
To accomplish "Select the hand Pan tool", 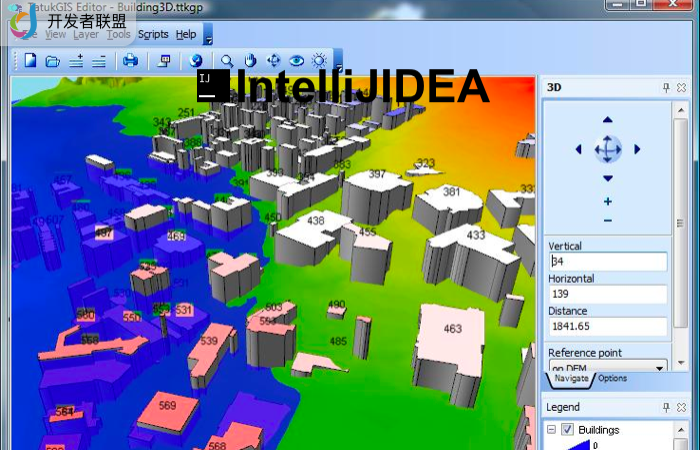I will click(251, 61).
